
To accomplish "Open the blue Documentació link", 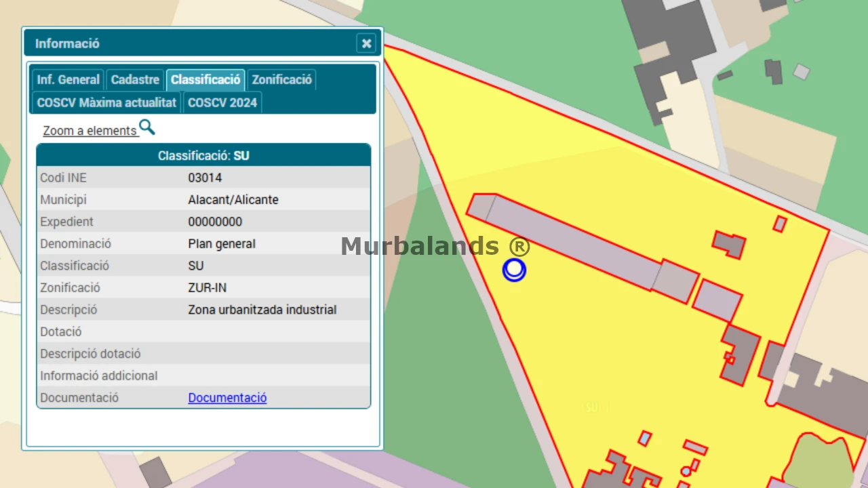I will click(x=227, y=398).
